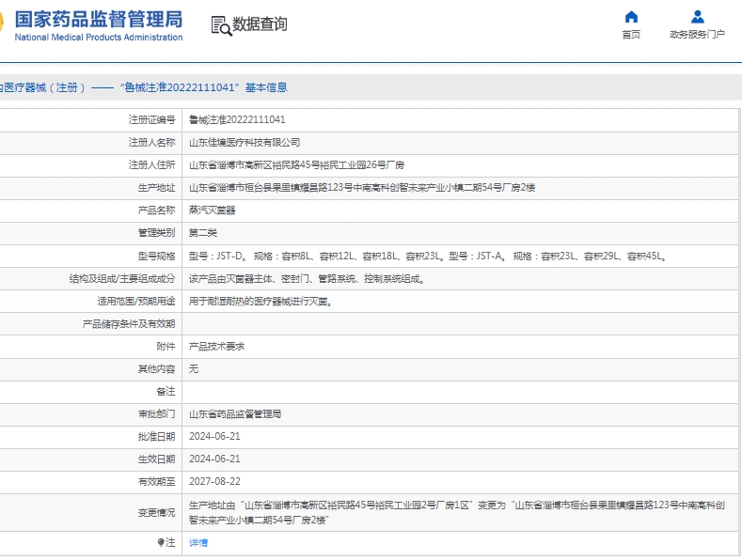Click the 变更情况 change description text
The image size is (742, 560).
click(457, 513)
